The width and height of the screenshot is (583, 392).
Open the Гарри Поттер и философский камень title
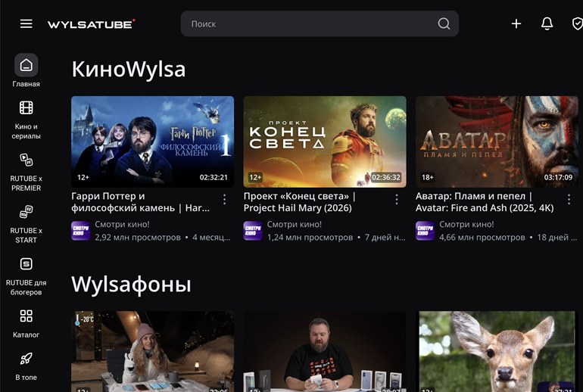(140, 202)
